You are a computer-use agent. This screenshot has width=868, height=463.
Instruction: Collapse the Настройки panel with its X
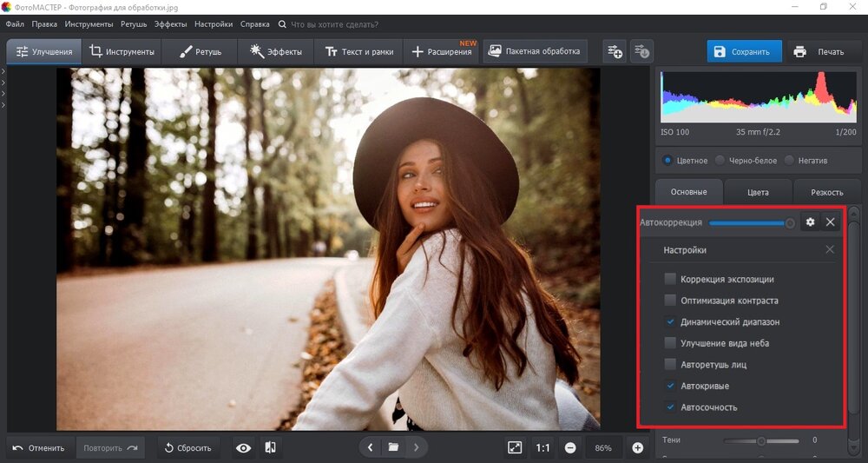830,250
